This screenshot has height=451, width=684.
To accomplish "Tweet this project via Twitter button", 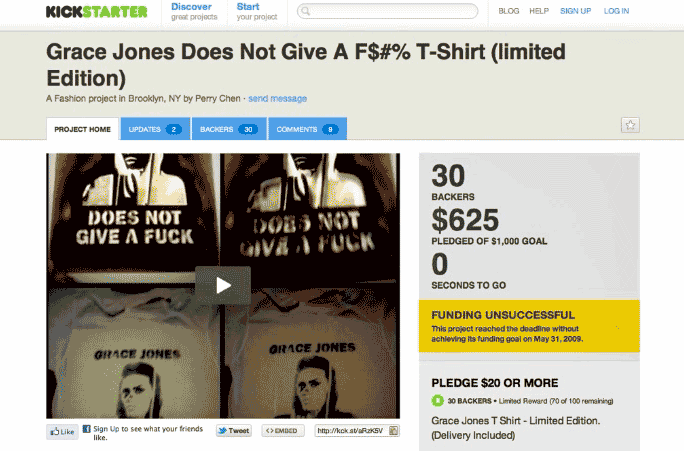I will 234,430.
